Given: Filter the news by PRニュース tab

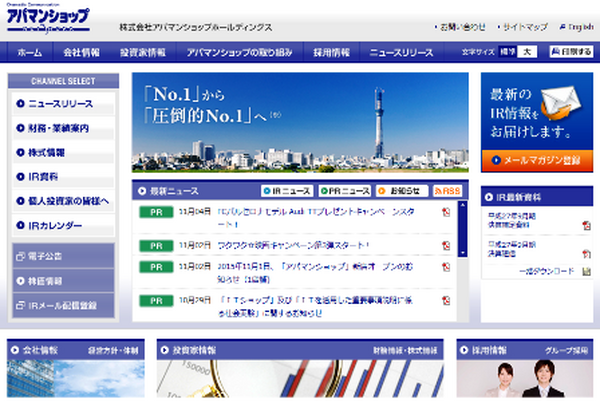Looking at the screenshot, I should pyautogui.click(x=344, y=191).
